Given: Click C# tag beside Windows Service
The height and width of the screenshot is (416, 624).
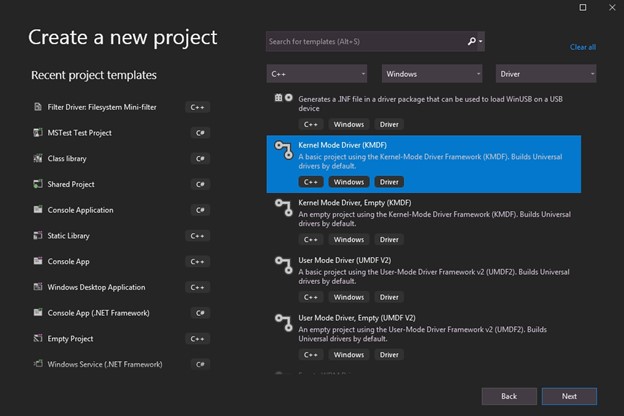Looking at the screenshot, I should [200, 364].
